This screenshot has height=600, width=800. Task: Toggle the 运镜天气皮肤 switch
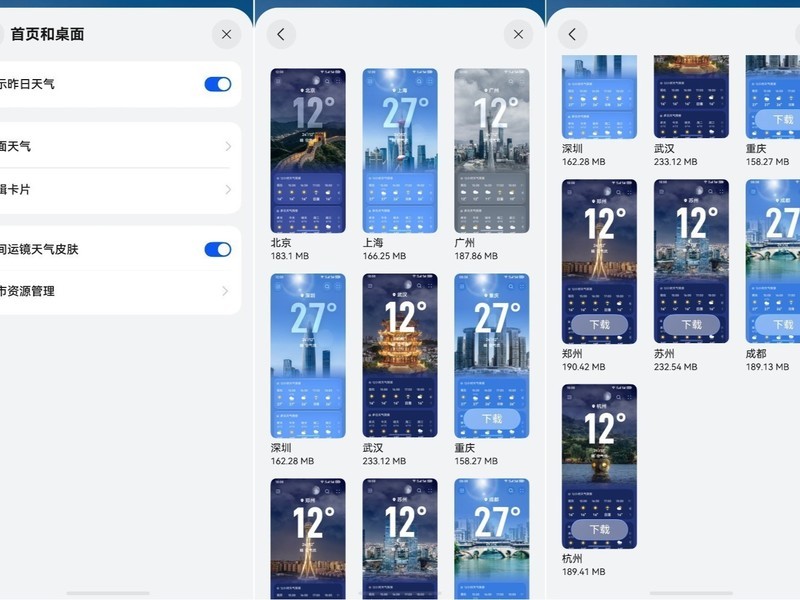pos(218,249)
